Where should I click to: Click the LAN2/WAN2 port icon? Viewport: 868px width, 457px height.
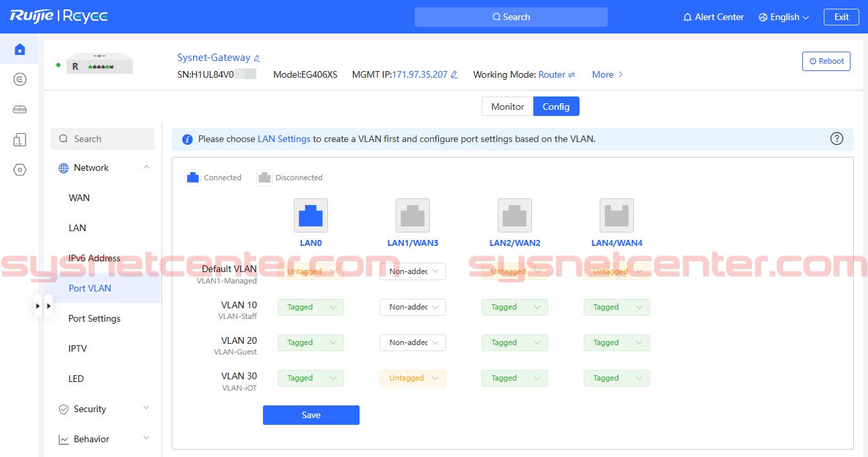coord(514,215)
